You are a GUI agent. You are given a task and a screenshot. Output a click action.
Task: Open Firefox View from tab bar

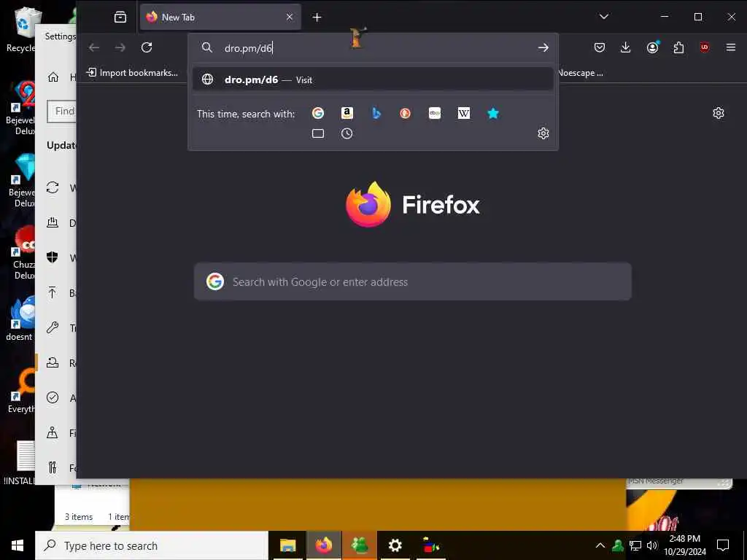coord(120,17)
